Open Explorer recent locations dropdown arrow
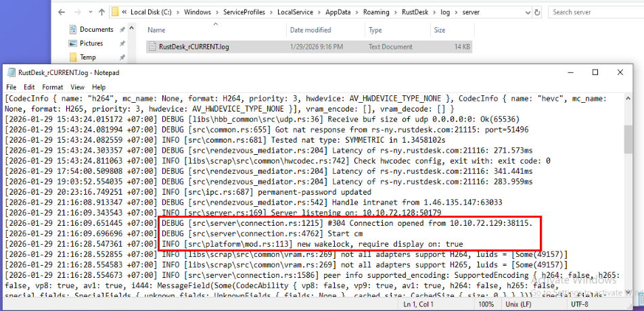 (x=90, y=13)
